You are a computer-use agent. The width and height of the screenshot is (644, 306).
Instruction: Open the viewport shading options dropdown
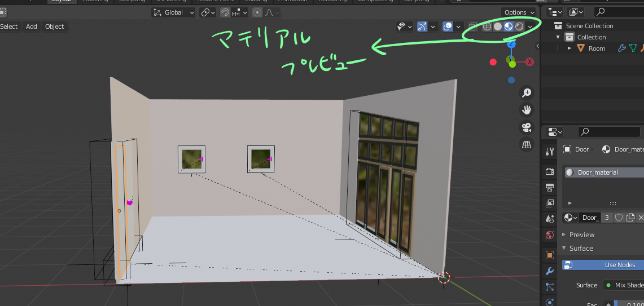pos(530,26)
